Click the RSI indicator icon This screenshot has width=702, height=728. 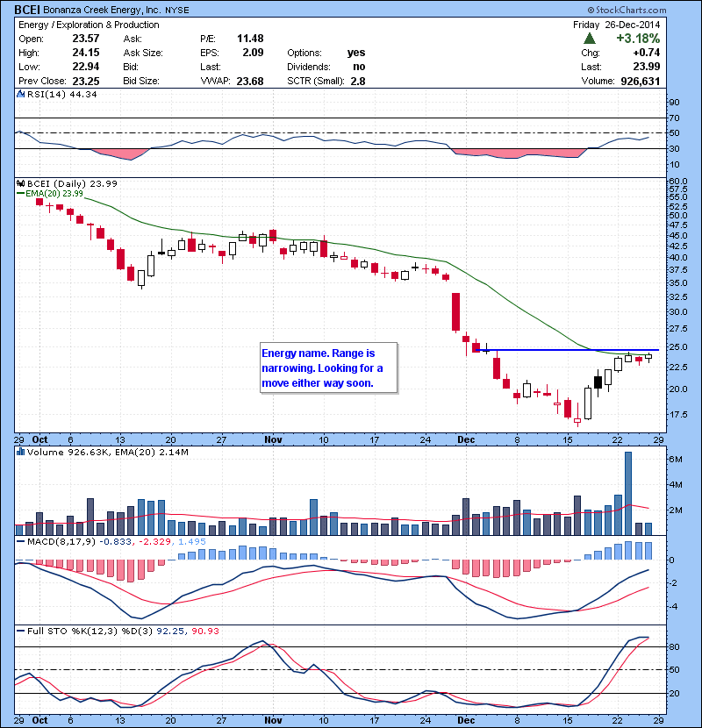20,94
